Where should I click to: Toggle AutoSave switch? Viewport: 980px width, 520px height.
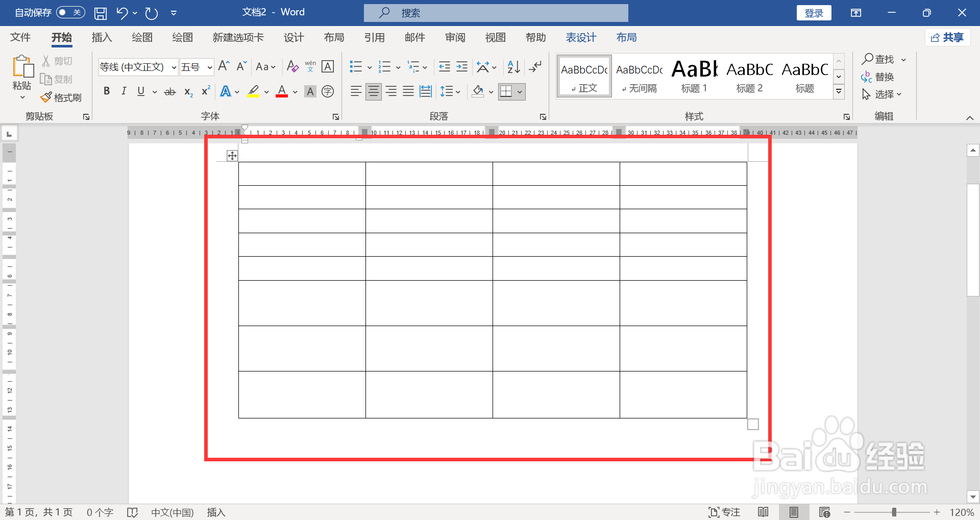click(70, 12)
